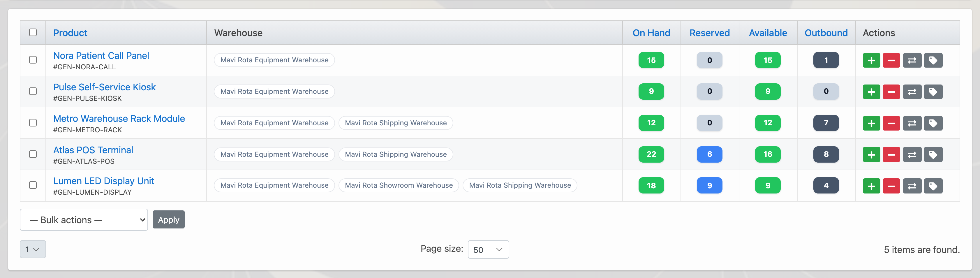
Task: Click On Hand badge 15 for Nora Panel
Action: (651, 60)
